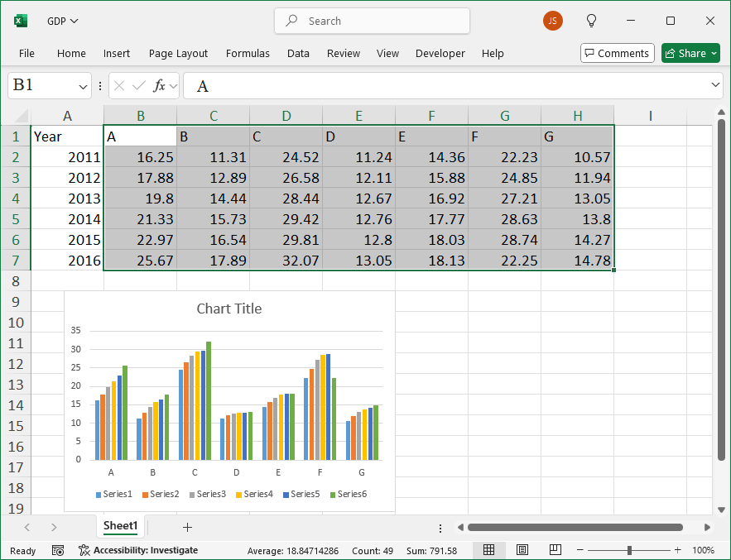Click the JS account avatar
Viewport: 731px width, 560px height.
tap(552, 21)
